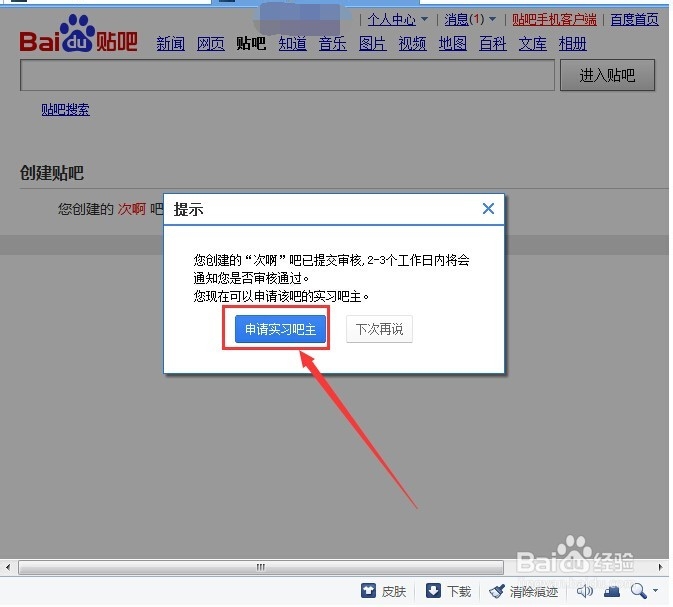Open the 音乐 navigation link

(x=333, y=44)
